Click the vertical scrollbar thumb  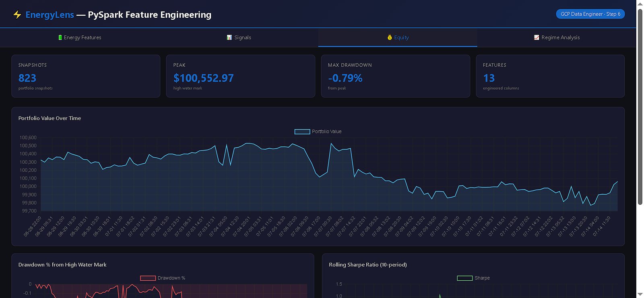click(640, 106)
